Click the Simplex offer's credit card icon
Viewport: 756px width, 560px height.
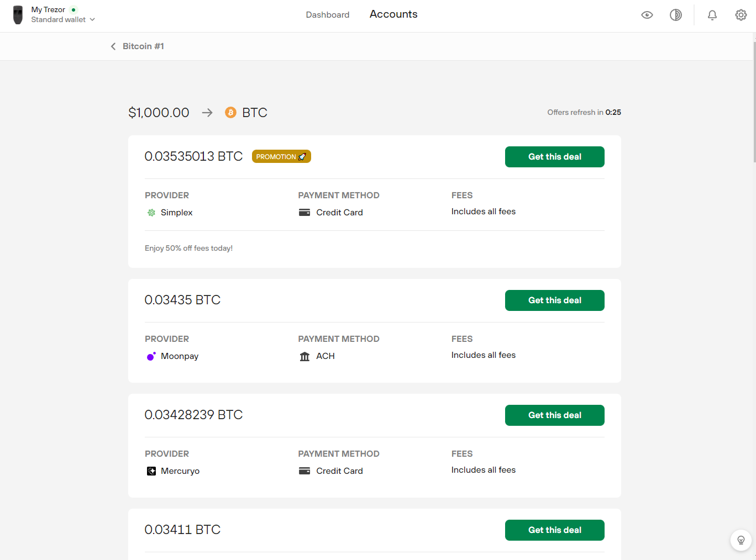(305, 213)
